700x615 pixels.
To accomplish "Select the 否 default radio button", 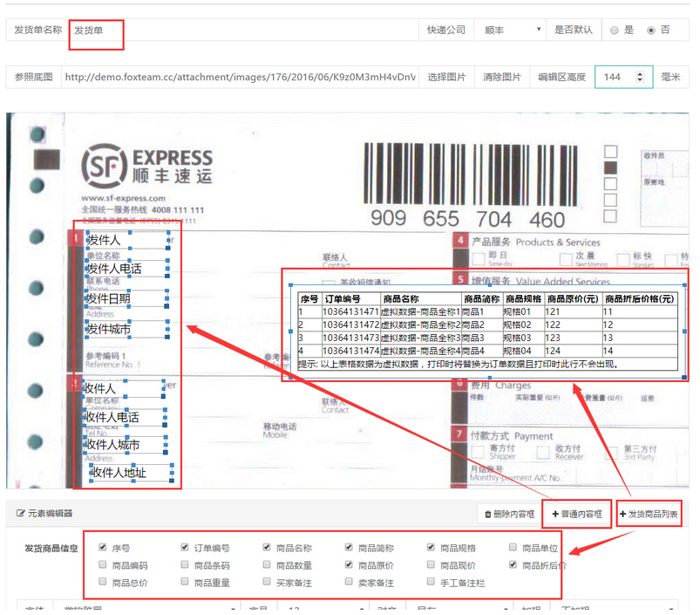I will coord(650,31).
